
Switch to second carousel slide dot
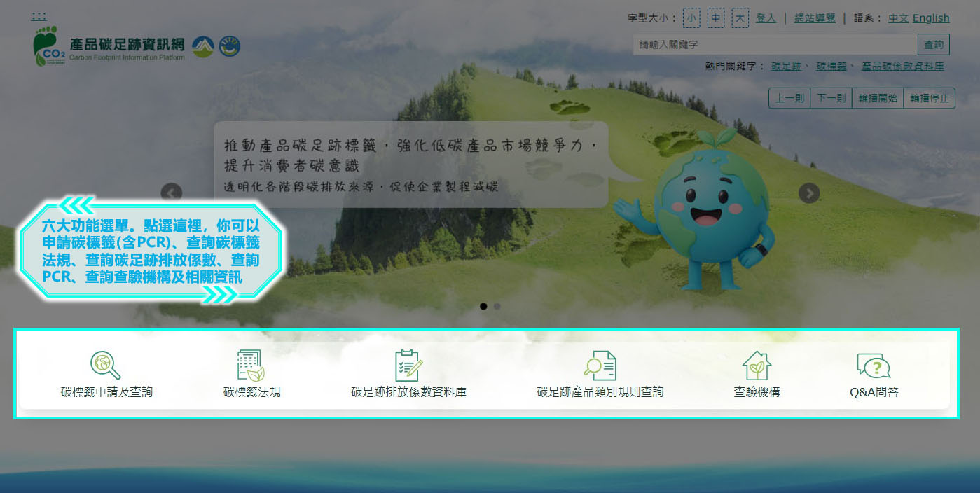coord(497,306)
